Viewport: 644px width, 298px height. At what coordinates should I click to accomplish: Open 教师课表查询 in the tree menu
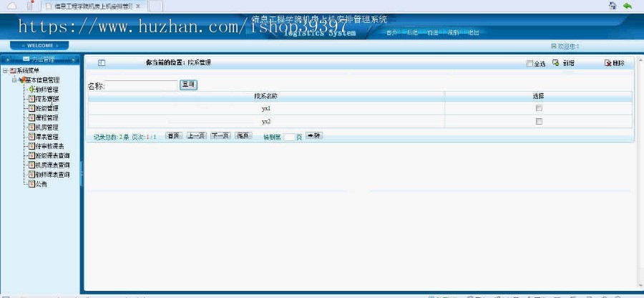[x=52, y=174]
